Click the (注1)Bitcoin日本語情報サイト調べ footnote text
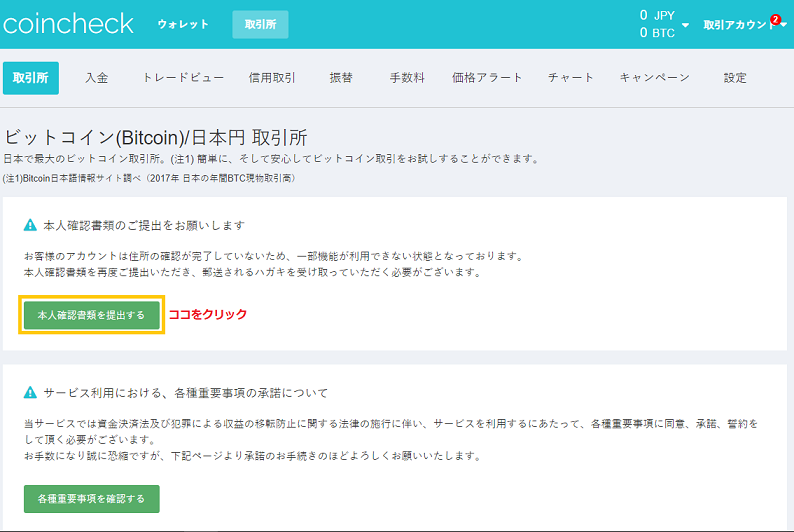794x532 pixels. pos(149,178)
